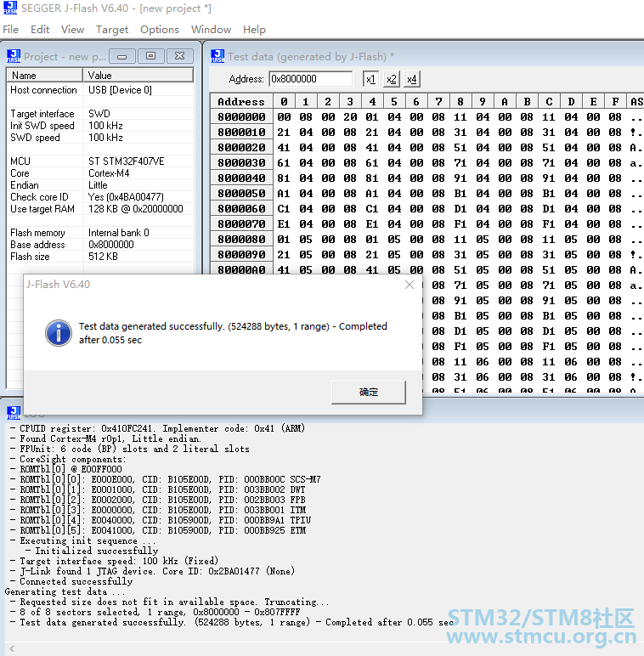Open the File menu
The height and width of the screenshot is (656, 644).
click(10, 30)
